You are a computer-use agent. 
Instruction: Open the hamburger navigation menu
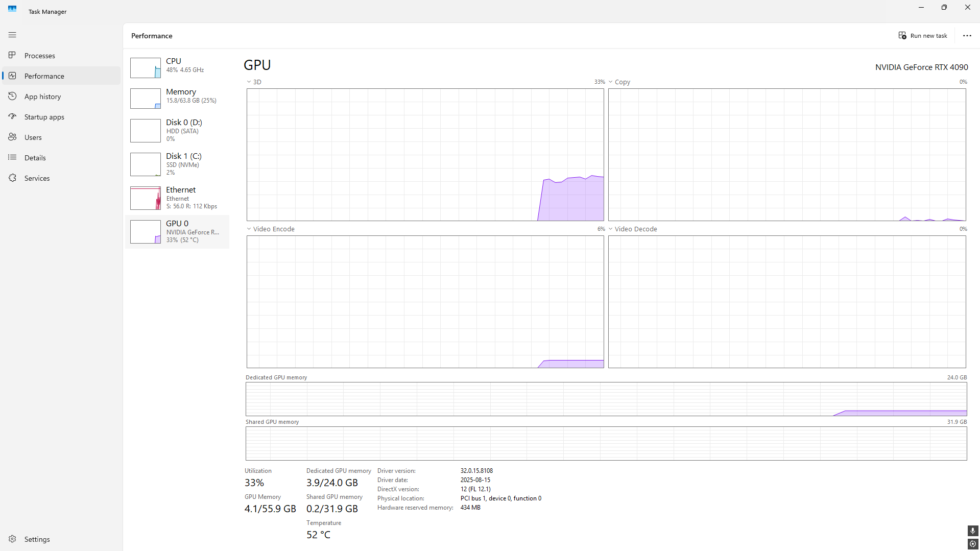(12, 35)
